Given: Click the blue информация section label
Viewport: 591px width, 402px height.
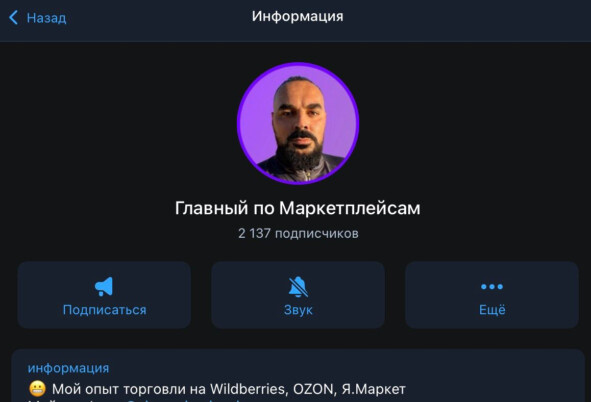Looking at the screenshot, I should (x=68, y=368).
